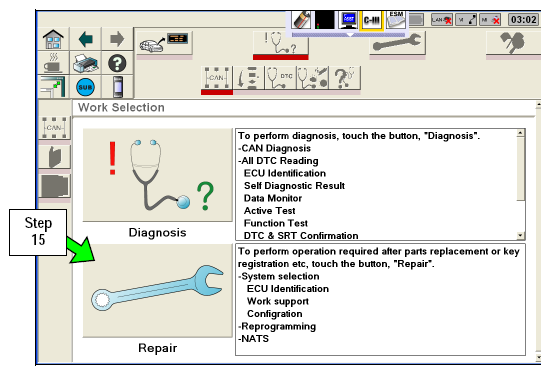
Task: Click 'ECU Identification' under All DTC Reading
Action: pos(285,173)
